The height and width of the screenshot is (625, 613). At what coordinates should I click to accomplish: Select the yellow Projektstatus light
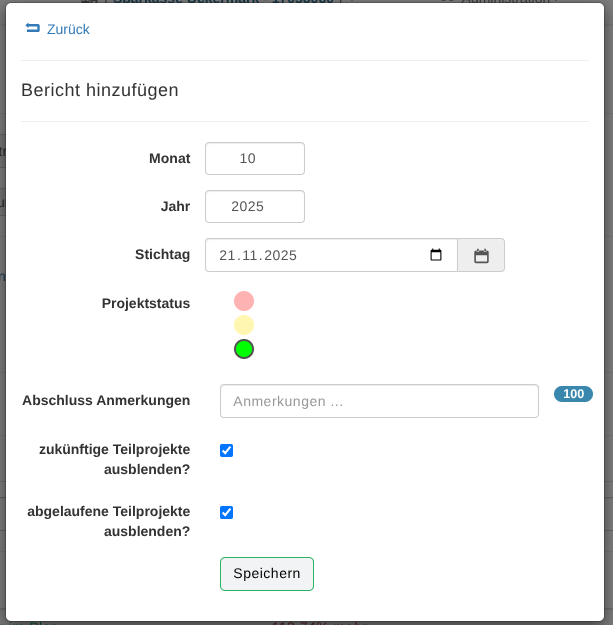pos(244,325)
